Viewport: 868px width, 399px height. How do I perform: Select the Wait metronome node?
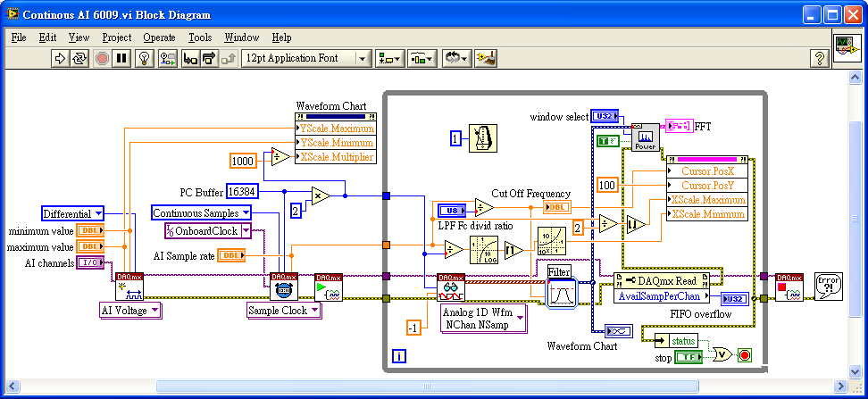click(x=483, y=138)
